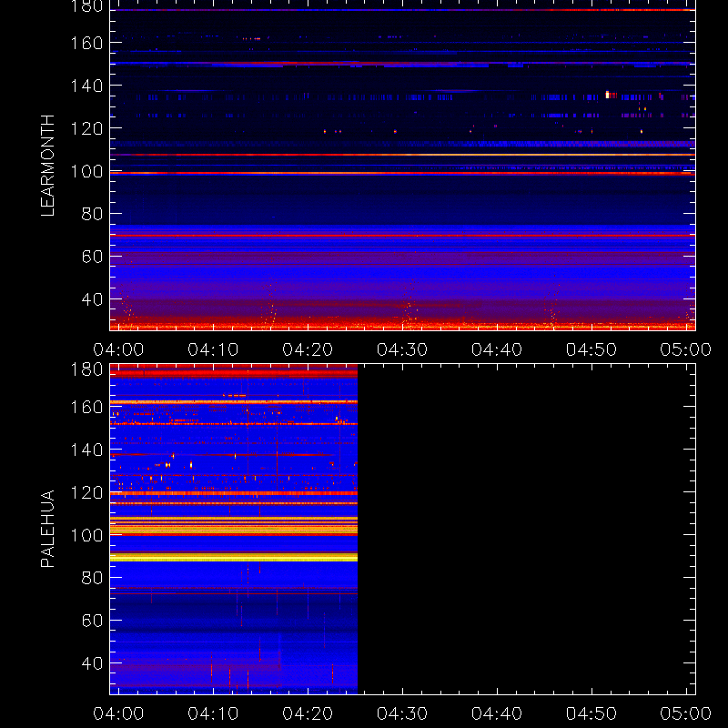Click the bright yellow band near 90 MHz in Palehua

click(234, 558)
